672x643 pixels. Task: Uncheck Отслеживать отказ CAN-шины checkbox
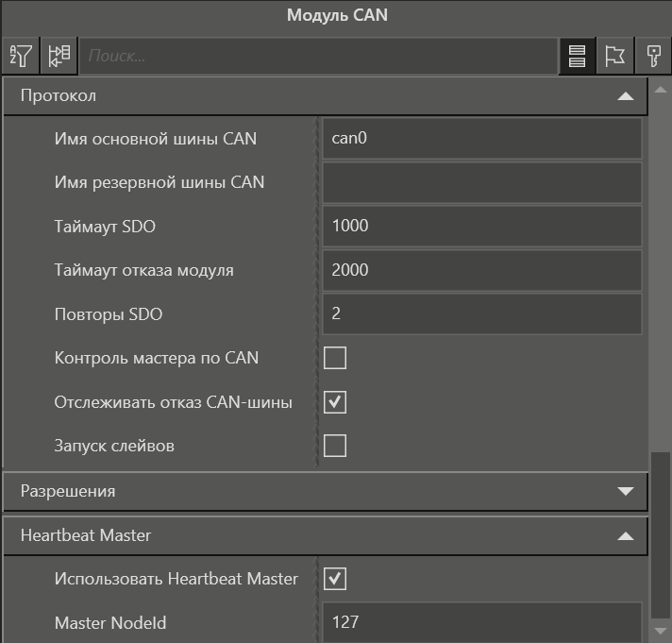(x=335, y=402)
